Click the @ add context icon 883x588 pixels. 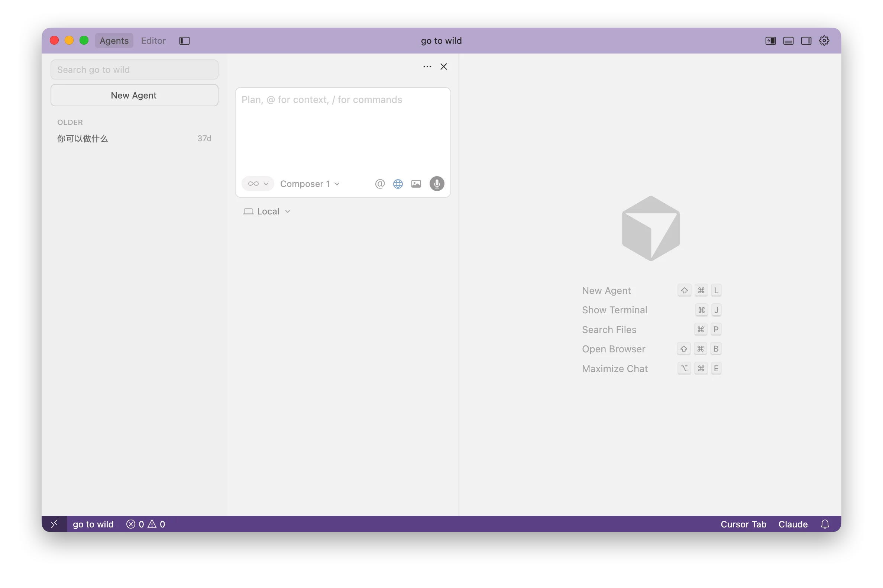(x=379, y=184)
